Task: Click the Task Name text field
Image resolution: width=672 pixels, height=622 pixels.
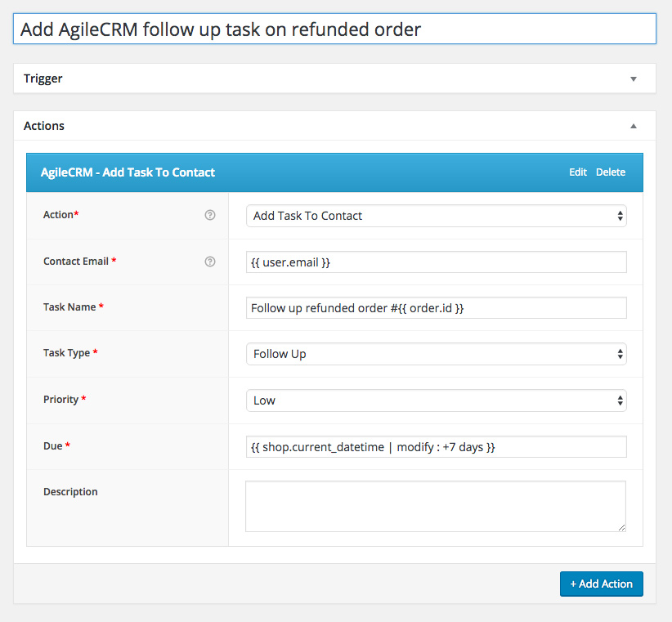Action: (x=436, y=308)
